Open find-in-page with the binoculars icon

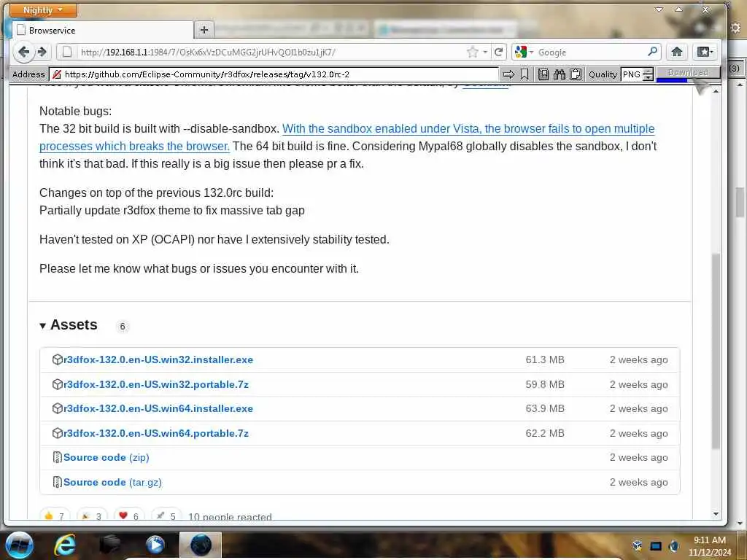[x=560, y=74]
